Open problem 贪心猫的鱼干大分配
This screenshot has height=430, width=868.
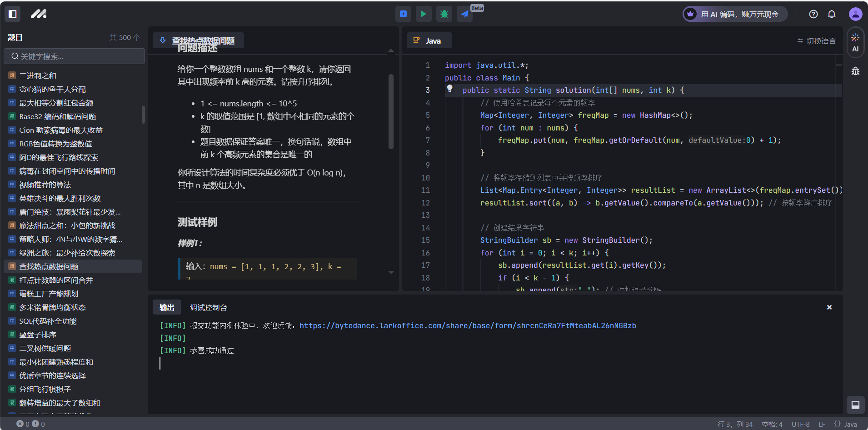pos(73,89)
